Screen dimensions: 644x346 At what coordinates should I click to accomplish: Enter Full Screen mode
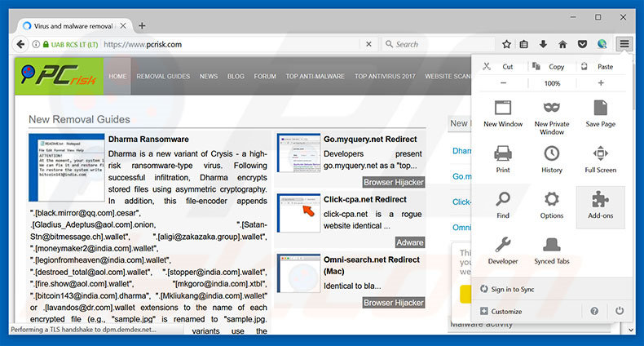[600, 158]
